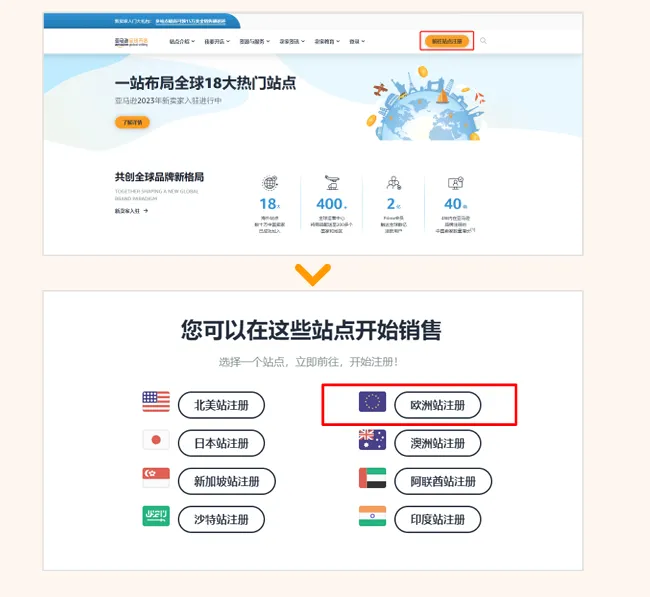Click the monitor icon above 40

pyautogui.click(x=456, y=182)
